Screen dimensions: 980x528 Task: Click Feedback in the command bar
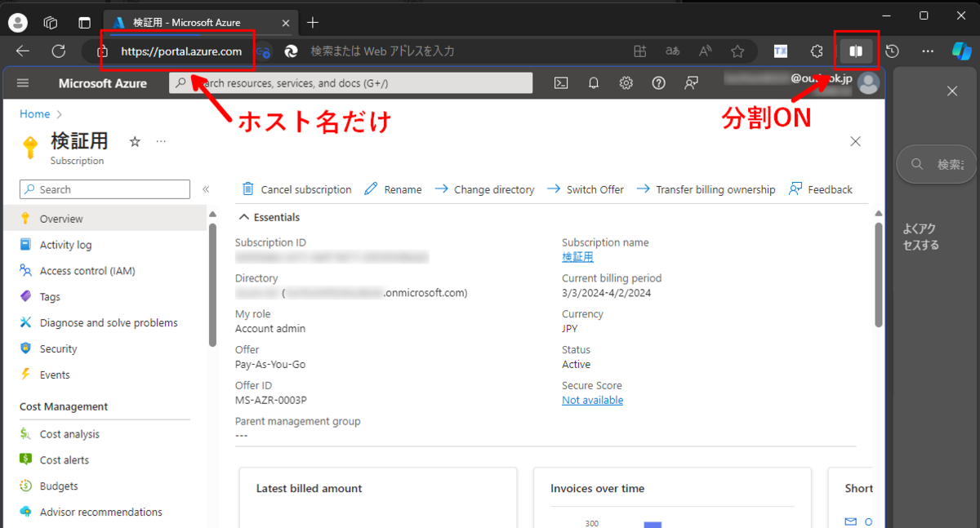pyautogui.click(x=821, y=189)
